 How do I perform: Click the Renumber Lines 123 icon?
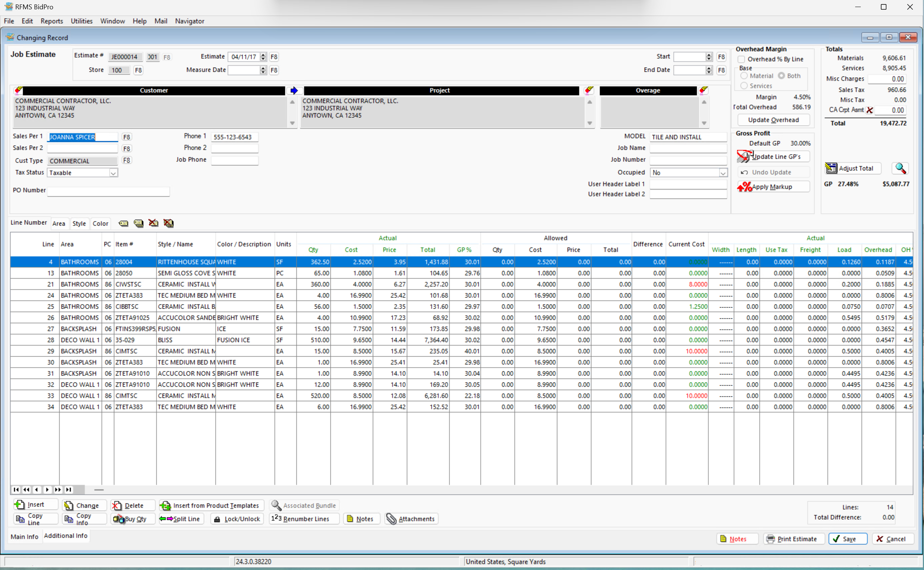[x=276, y=518]
